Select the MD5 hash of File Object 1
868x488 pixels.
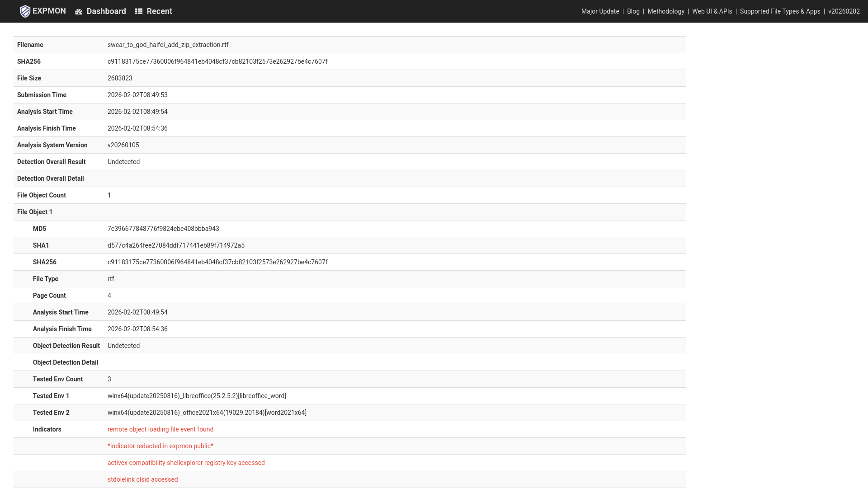click(x=163, y=229)
